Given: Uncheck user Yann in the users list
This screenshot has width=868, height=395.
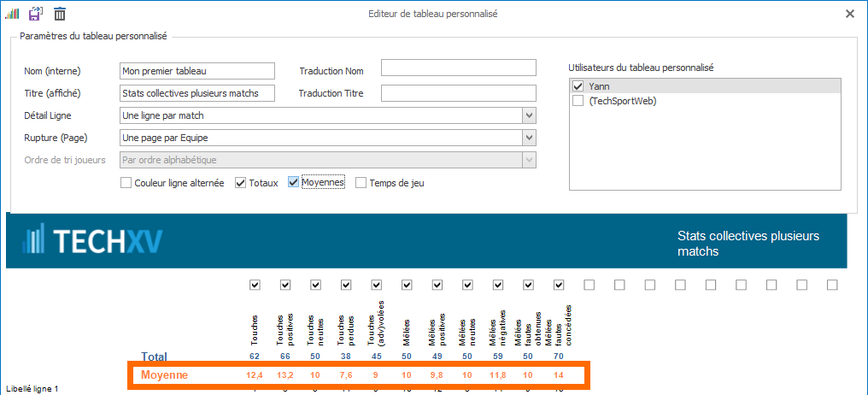Looking at the screenshot, I should point(578,86).
